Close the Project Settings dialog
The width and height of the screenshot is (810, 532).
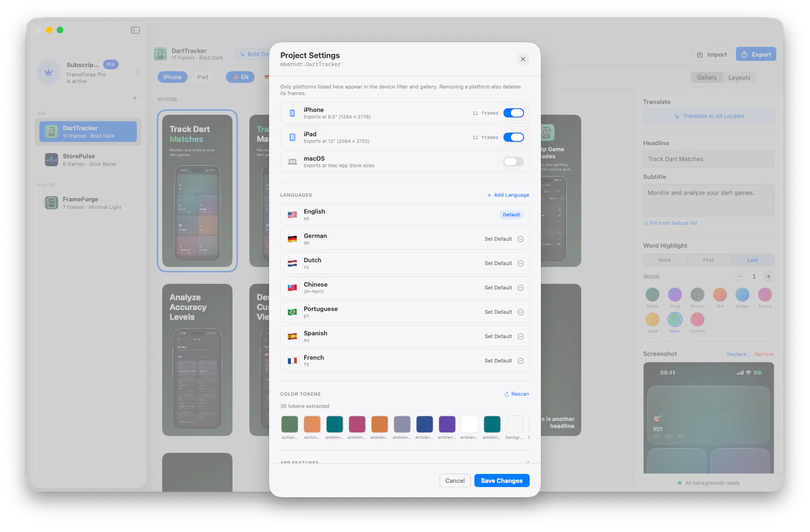coord(523,59)
